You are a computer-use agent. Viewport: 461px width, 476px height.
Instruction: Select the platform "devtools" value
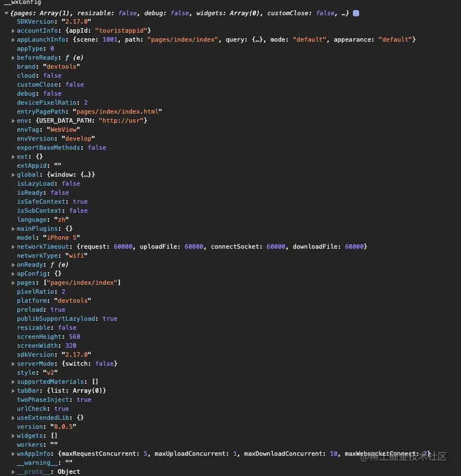(x=73, y=300)
